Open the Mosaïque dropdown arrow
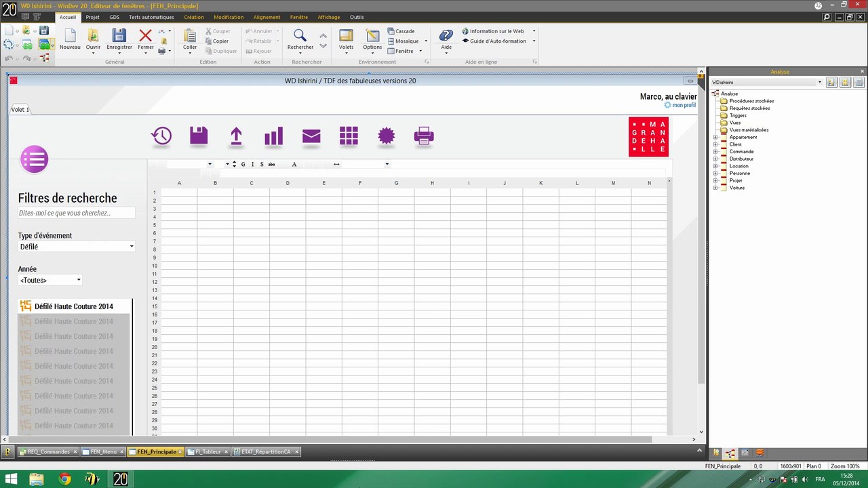Screen dimensions: 868x488 [x=426, y=41]
